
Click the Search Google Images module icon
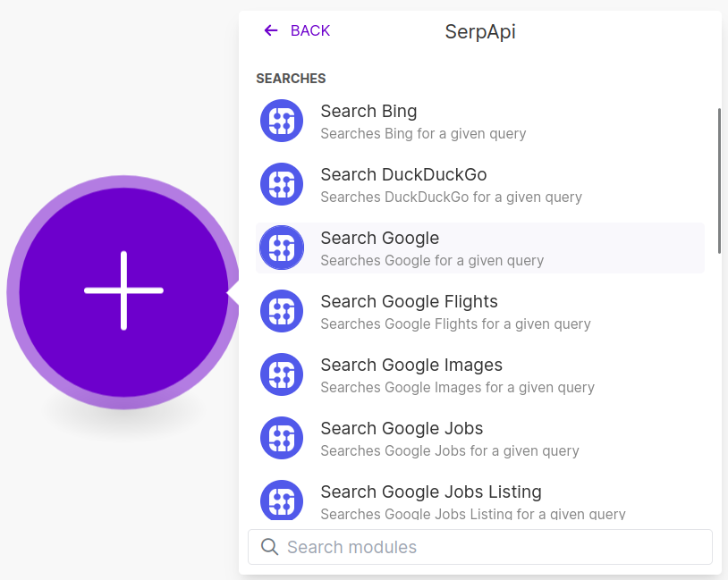(x=282, y=374)
